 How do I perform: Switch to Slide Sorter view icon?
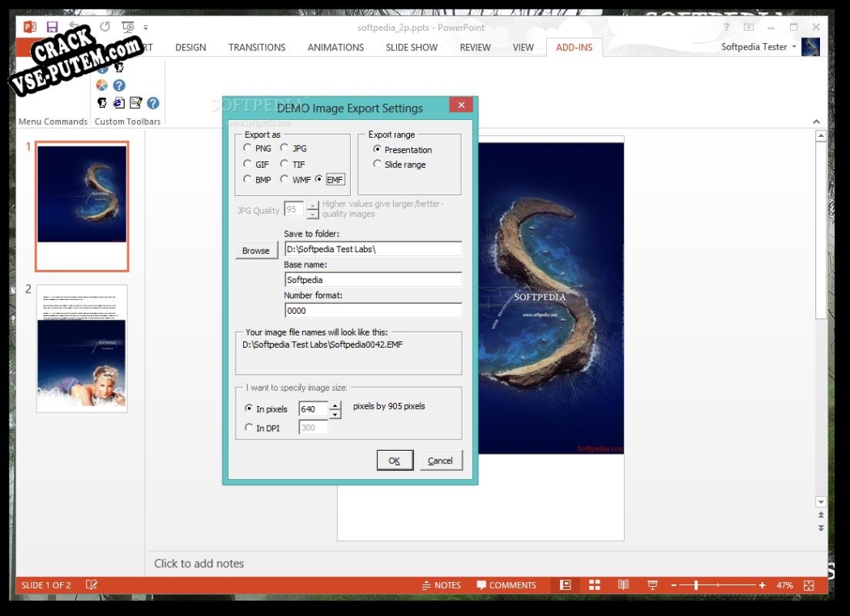pos(595,585)
